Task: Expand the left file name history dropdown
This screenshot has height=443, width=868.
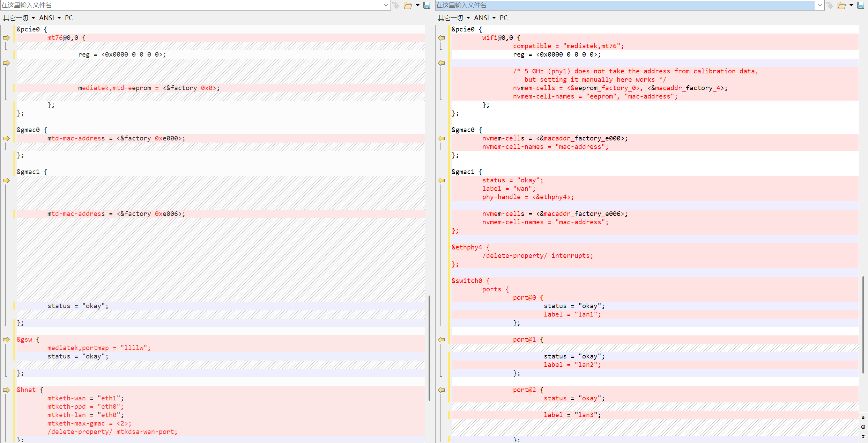Action: pos(386,5)
